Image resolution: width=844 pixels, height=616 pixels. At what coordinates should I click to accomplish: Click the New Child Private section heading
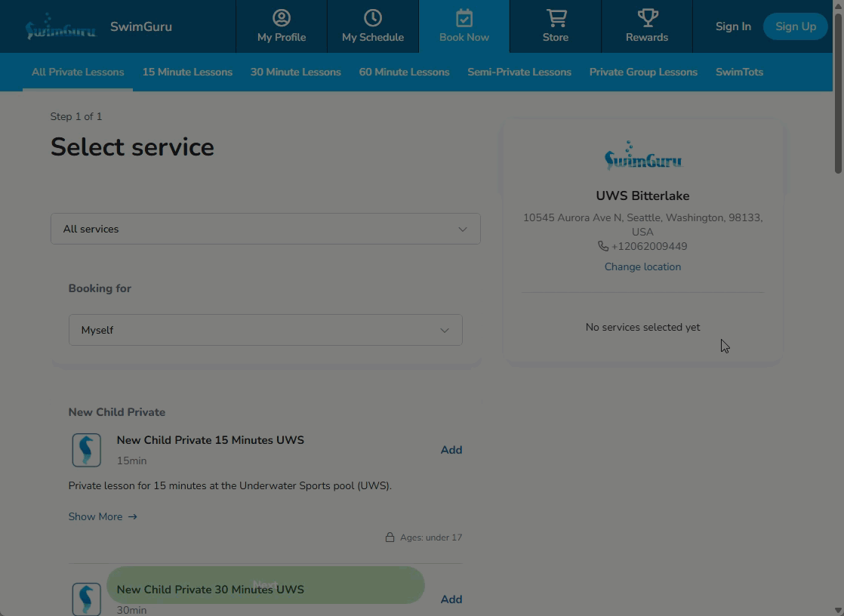pyautogui.click(x=117, y=412)
